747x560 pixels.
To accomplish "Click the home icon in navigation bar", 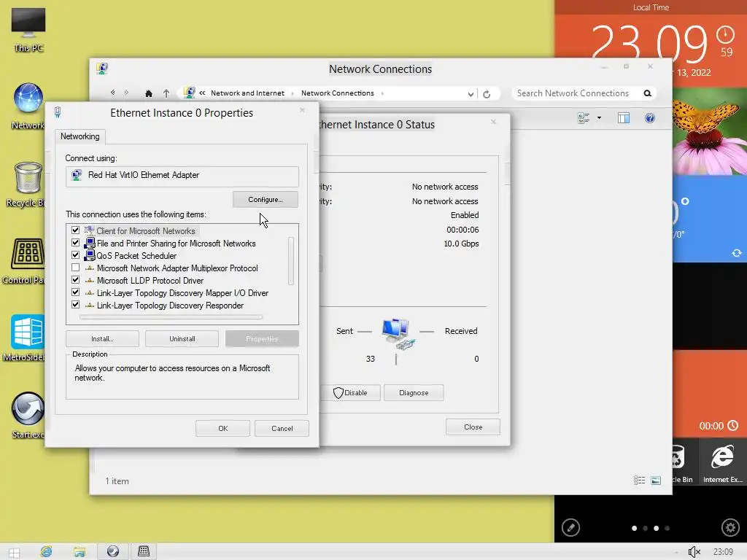I will point(149,93).
